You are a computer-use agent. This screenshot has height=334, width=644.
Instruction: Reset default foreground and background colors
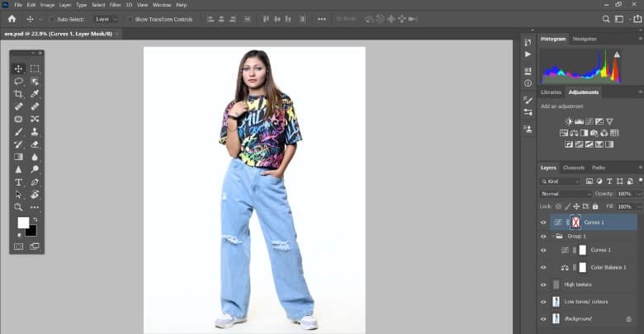coord(19,235)
